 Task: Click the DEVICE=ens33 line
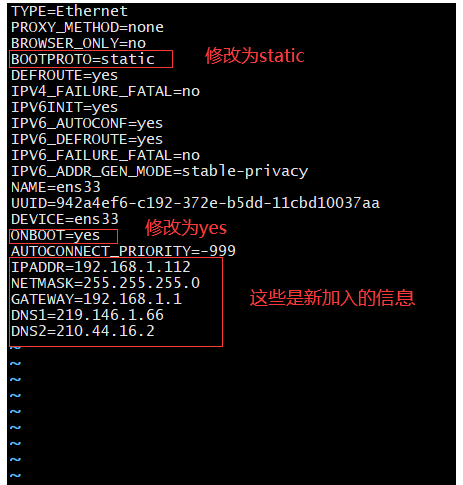coord(65,219)
